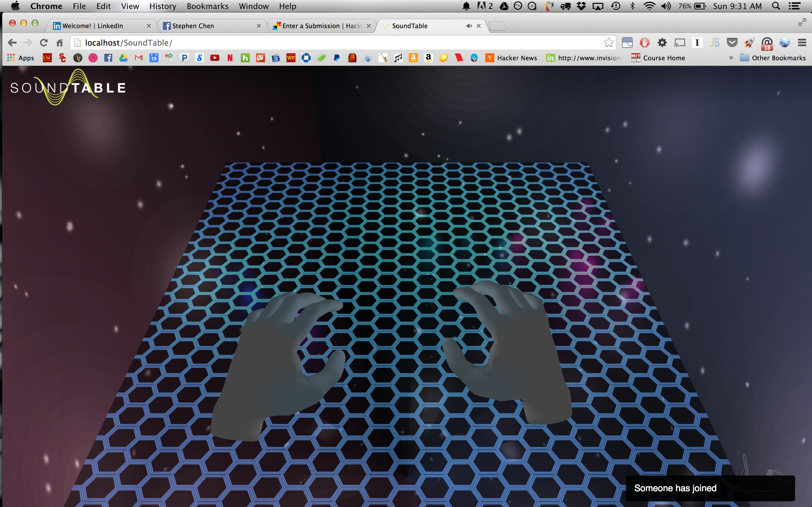Open the Gmail bookmark icon

coord(139,58)
